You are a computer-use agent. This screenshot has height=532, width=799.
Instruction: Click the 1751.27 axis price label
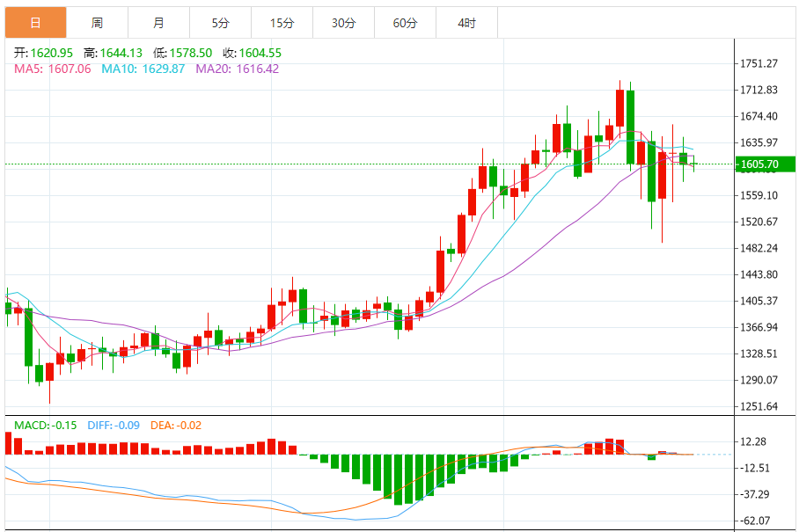click(x=759, y=62)
